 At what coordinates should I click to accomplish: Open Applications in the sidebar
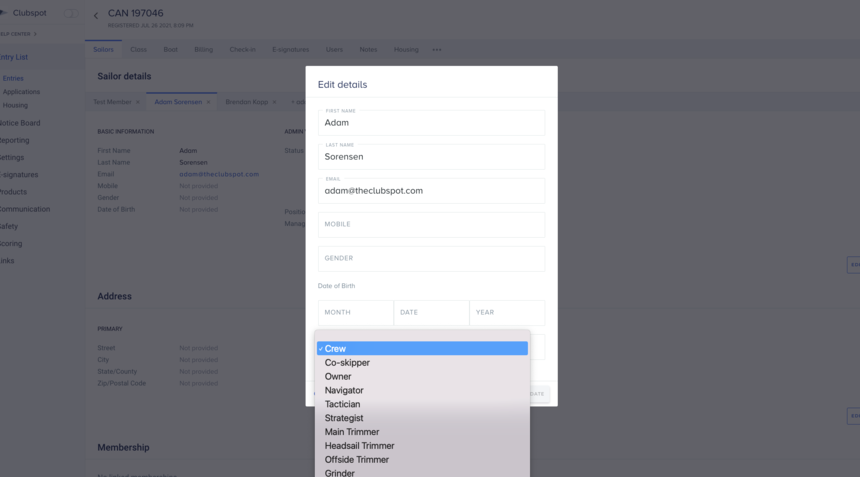coord(21,92)
